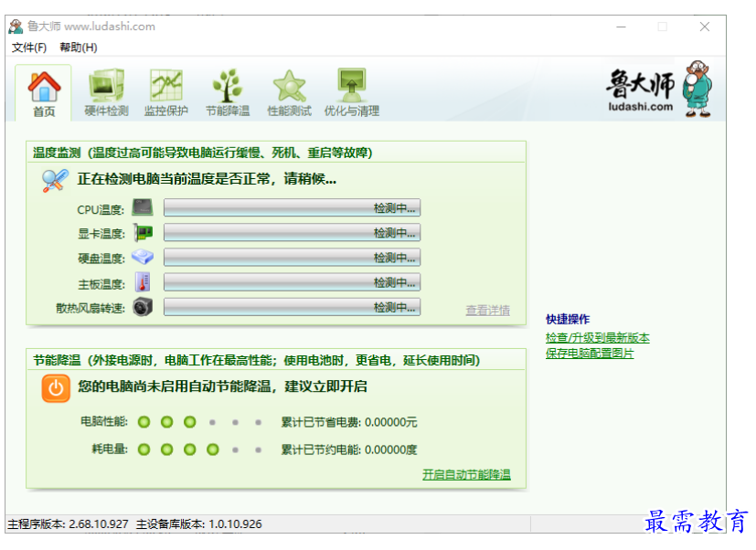Click the 散热风扇转速 progress bar
Image resolution: width=756 pixels, height=550 pixels.
click(x=293, y=307)
